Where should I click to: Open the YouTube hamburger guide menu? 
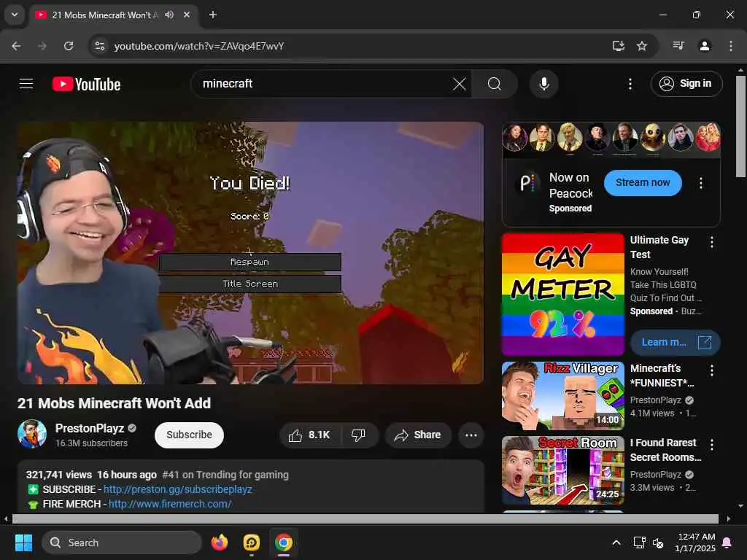pos(26,84)
